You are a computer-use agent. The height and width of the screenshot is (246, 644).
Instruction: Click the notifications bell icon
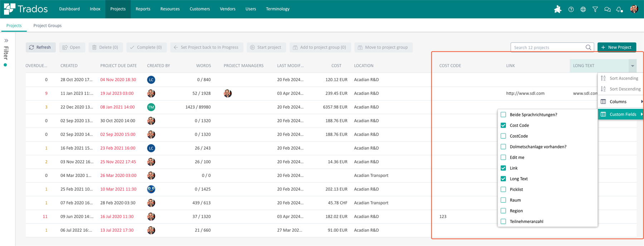pyautogui.click(x=619, y=10)
